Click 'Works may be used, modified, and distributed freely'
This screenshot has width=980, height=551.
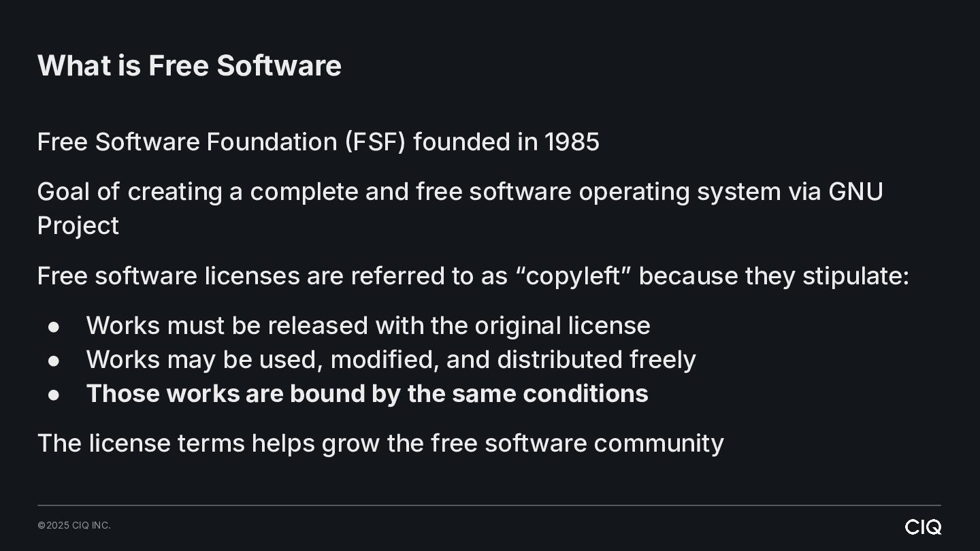391,359
